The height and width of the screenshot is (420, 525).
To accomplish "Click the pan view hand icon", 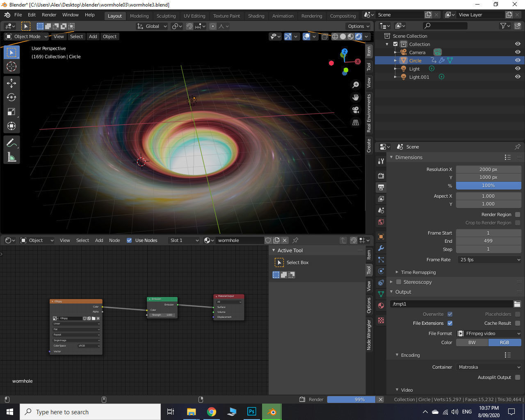I will point(356,97).
